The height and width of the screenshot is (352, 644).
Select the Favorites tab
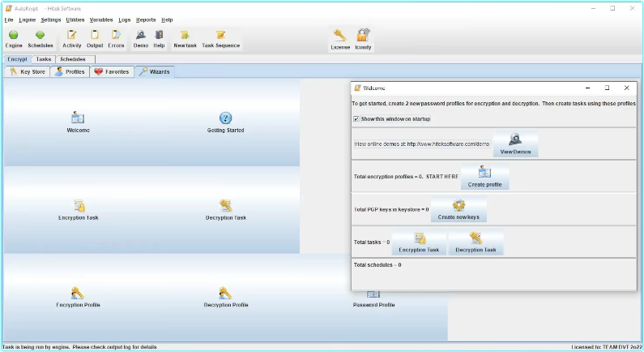(112, 71)
